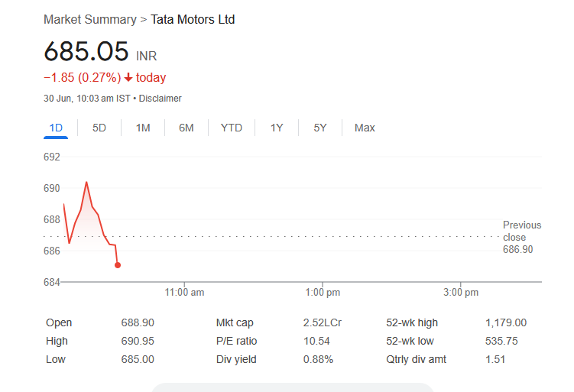Select the 1D chart range tab

coord(56,128)
